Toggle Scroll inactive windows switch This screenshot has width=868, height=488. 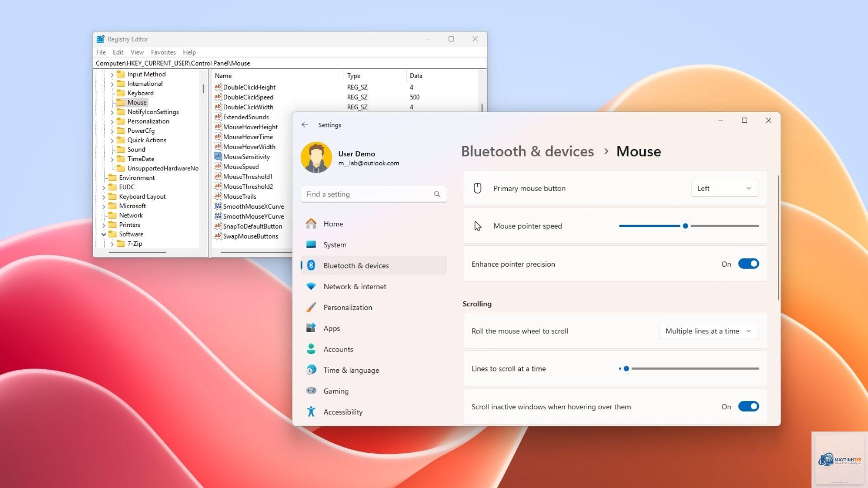[x=749, y=407]
